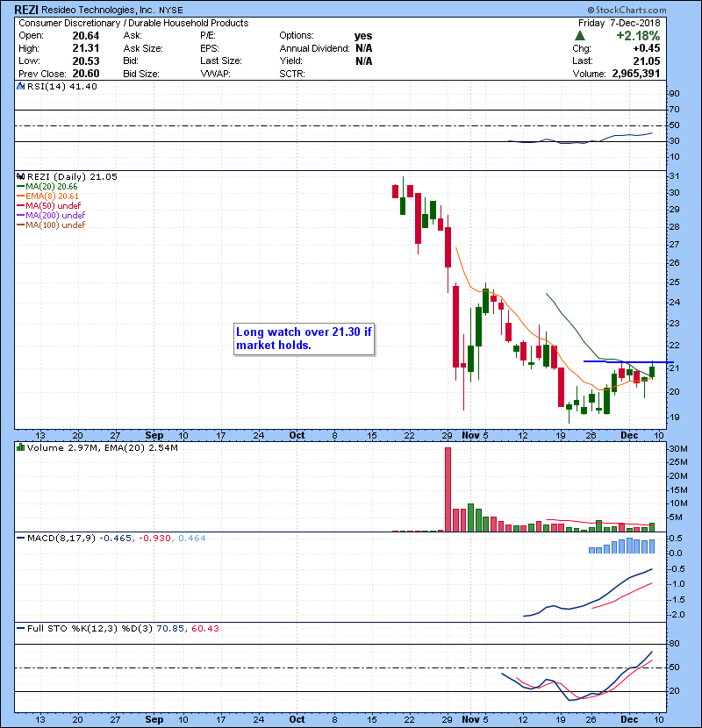Click the Options value yes

363,36
